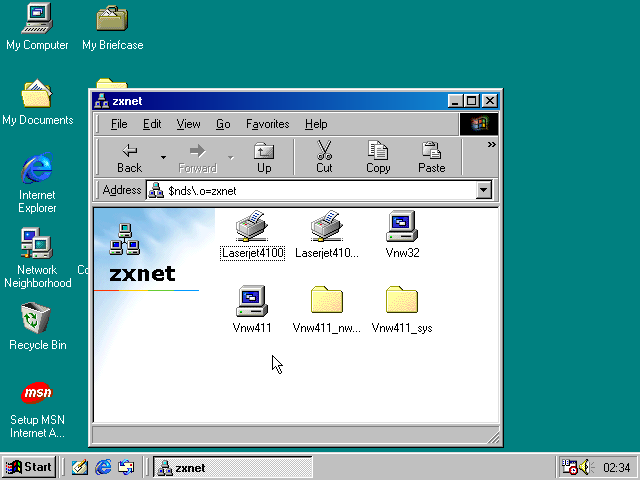
Task: Click the Forward toolbar button
Action: pyautogui.click(x=198, y=158)
